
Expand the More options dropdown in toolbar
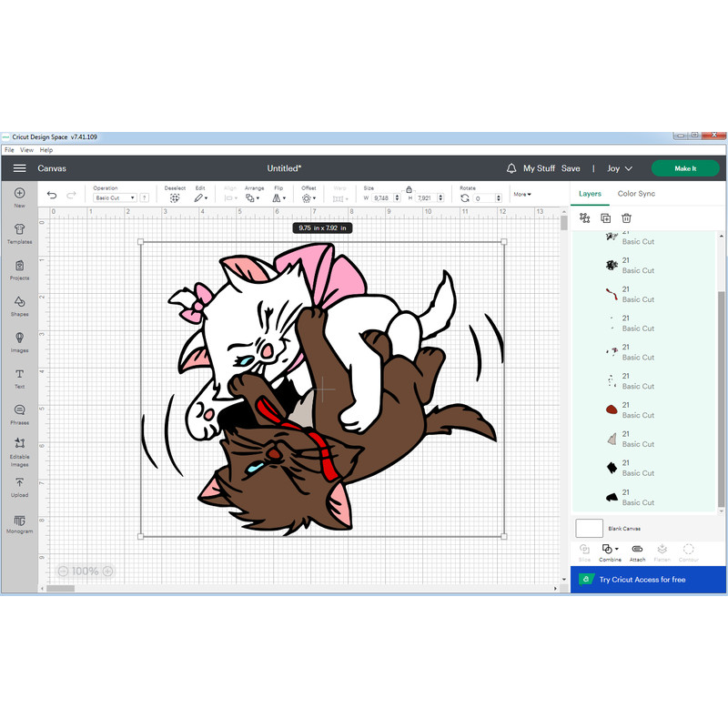tap(523, 193)
